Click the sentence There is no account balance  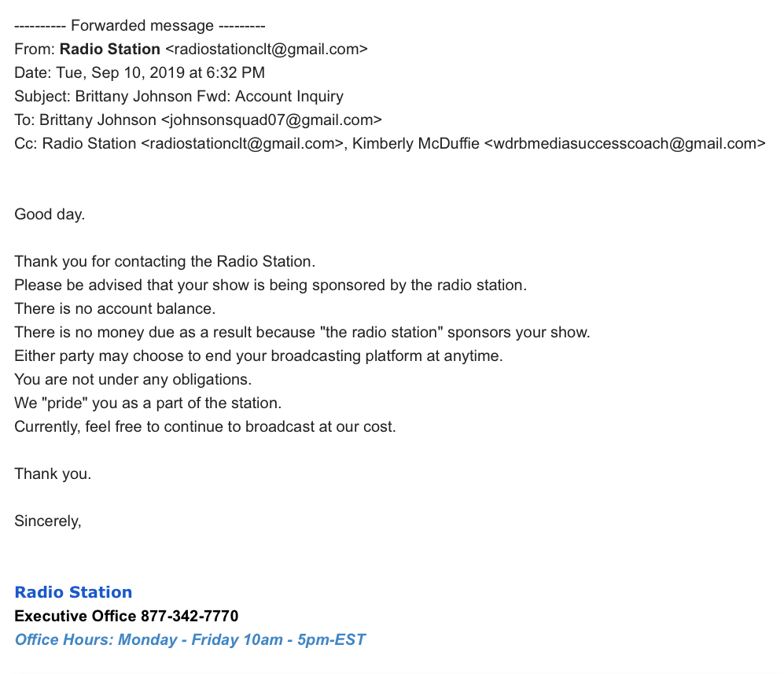(x=115, y=309)
